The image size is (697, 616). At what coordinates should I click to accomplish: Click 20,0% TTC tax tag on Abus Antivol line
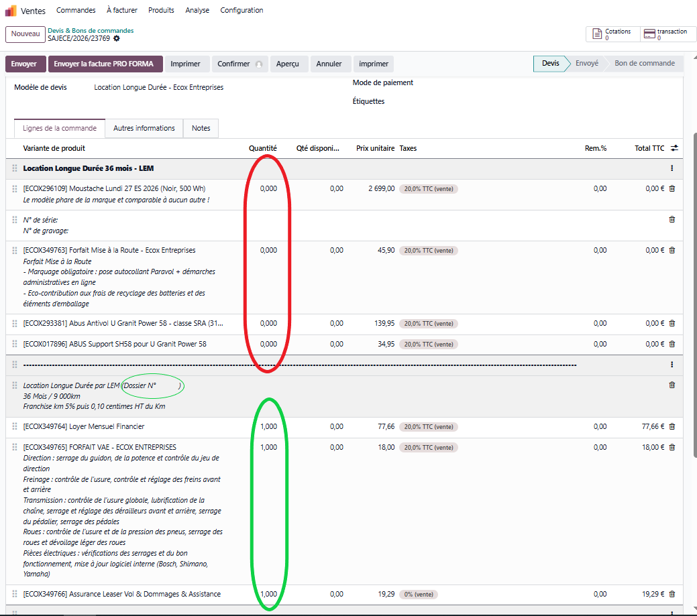[429, 324]
